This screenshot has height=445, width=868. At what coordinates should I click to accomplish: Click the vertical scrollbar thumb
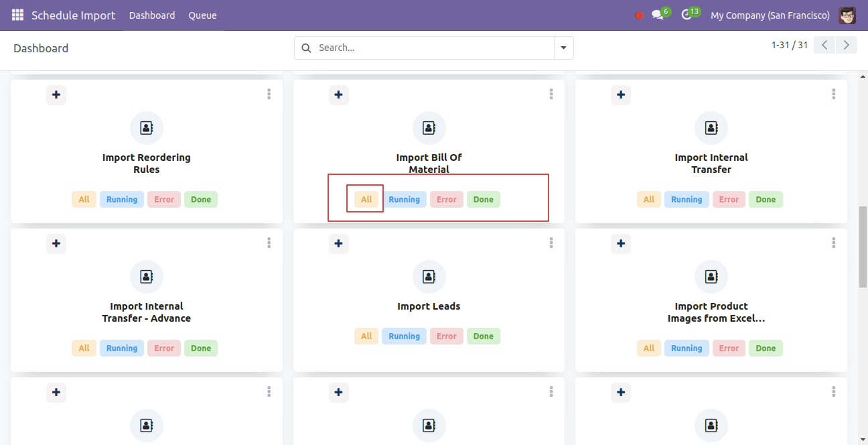pyautogui.click(x=863, y=247)
